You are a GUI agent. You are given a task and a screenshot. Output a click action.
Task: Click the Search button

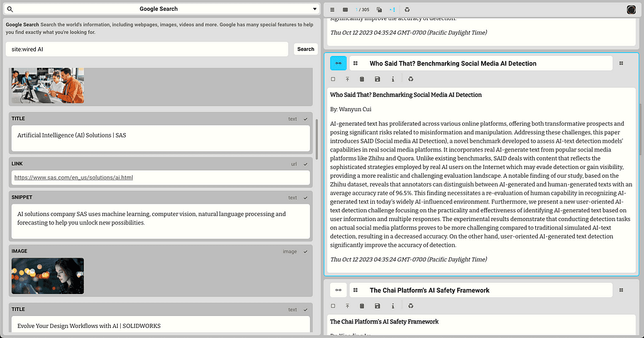tap(306, 49)
